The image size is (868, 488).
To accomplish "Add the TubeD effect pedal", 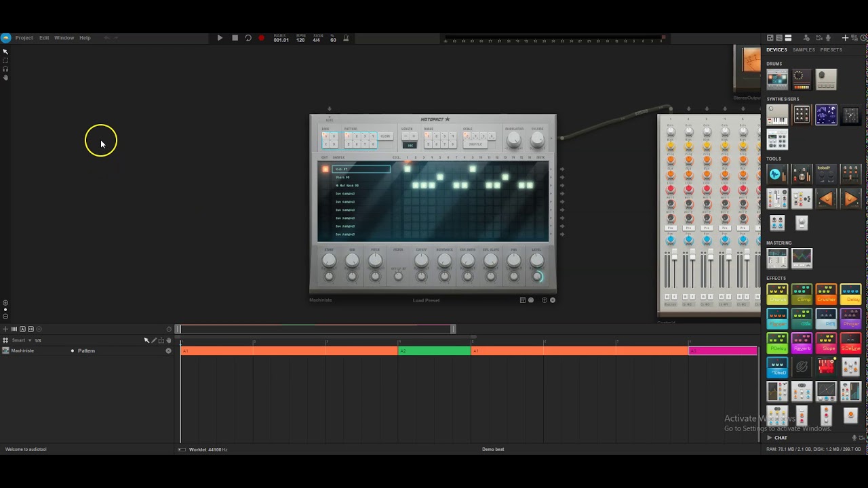I will (x=777, y=367).
